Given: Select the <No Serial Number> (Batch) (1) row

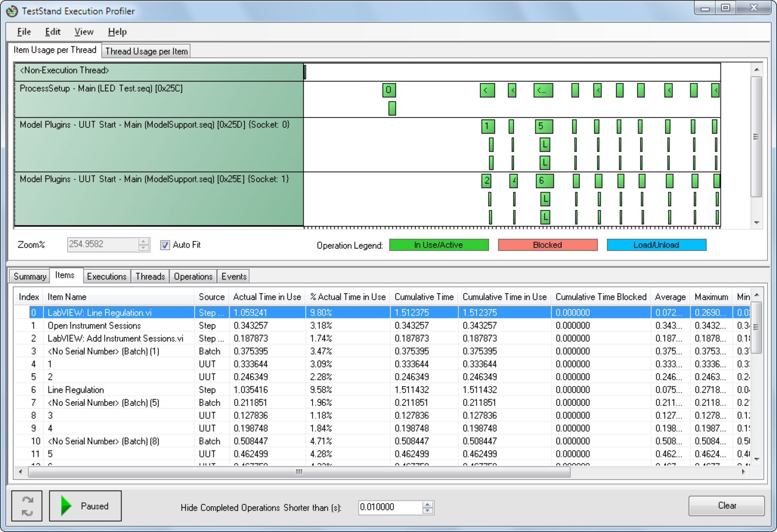Looking at the screenshot, I should click(x=382, y=351).
